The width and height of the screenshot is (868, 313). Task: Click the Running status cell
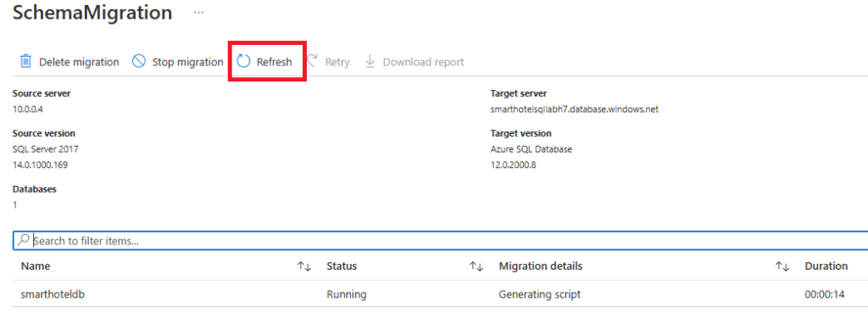[347, 294]
